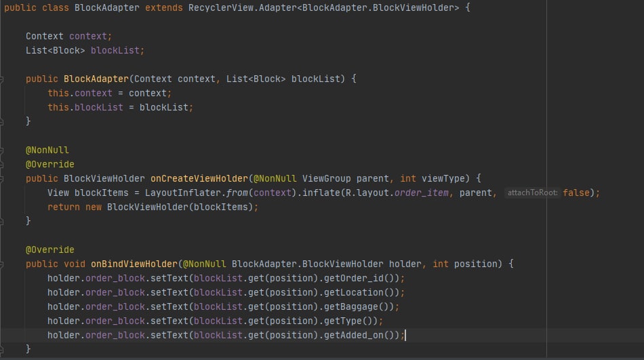Collapse the onBindViewHolder method fold marker
644x360 pixels.
pyautogui.click(x=1, y=264)
